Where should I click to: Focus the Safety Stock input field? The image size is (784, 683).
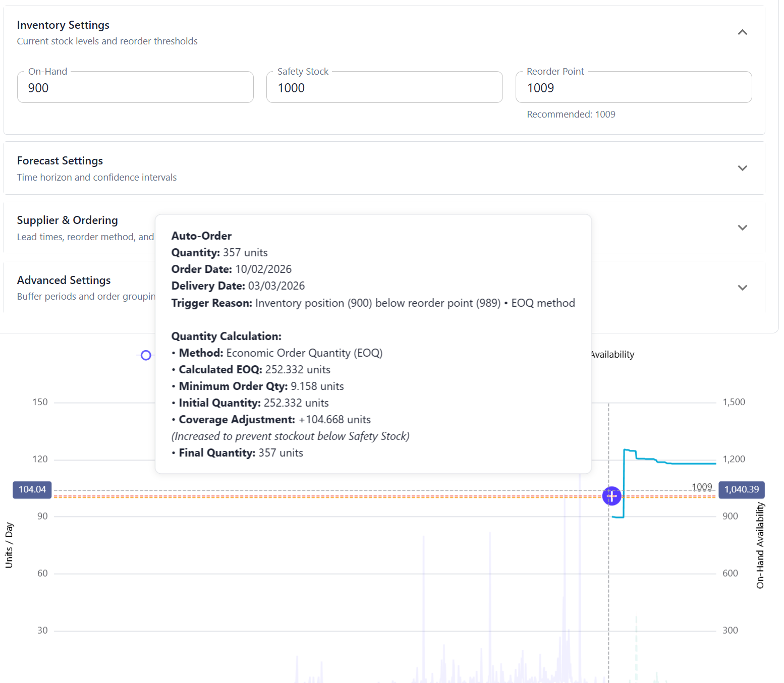(x=384, y=88)
